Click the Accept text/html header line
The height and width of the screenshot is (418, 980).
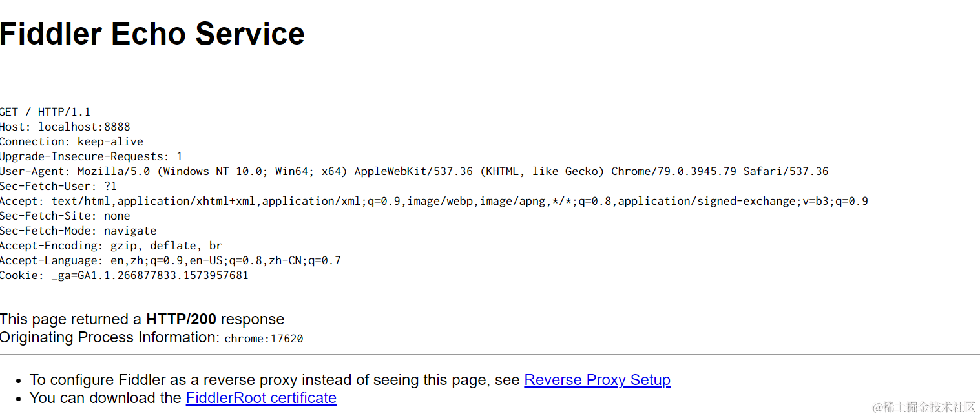point(434,201)
